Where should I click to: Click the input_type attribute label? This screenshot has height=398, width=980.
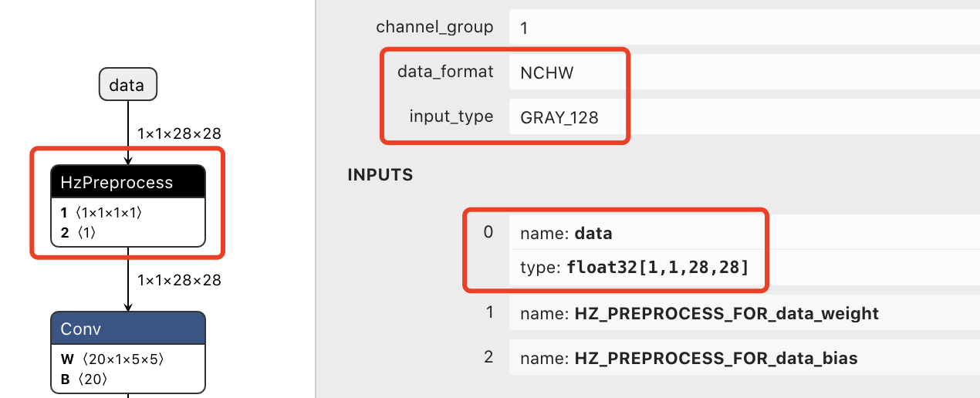coord(451,117)
